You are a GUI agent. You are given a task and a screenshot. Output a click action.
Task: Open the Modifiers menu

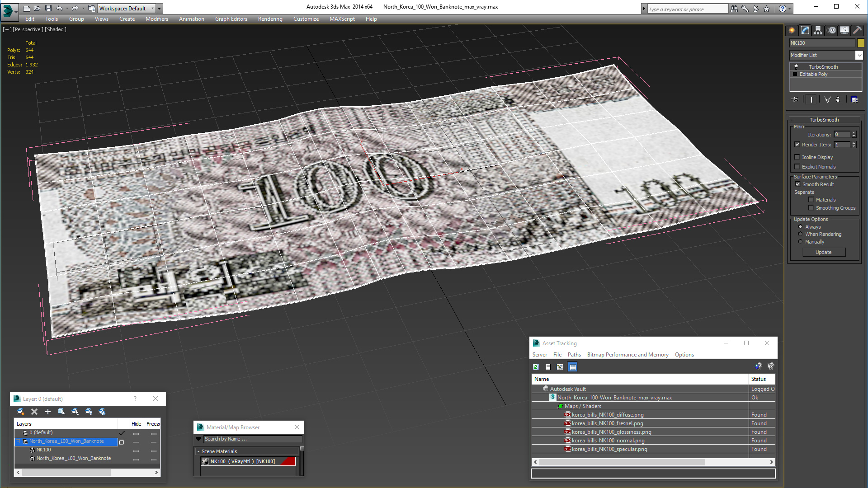(156, 19)
